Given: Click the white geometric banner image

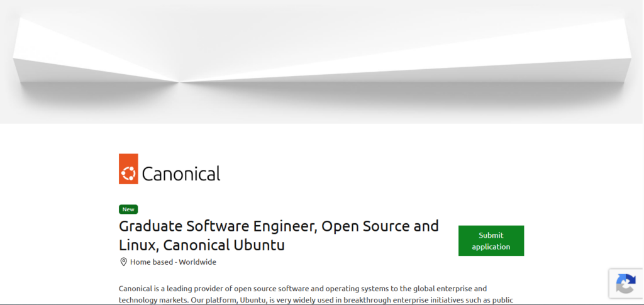Looking at the screenshot, I should (x=321, y=62).
